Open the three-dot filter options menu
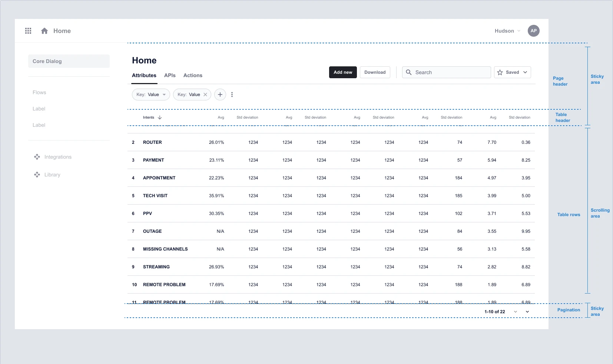613x364 pixels. [x=232, y=95]
